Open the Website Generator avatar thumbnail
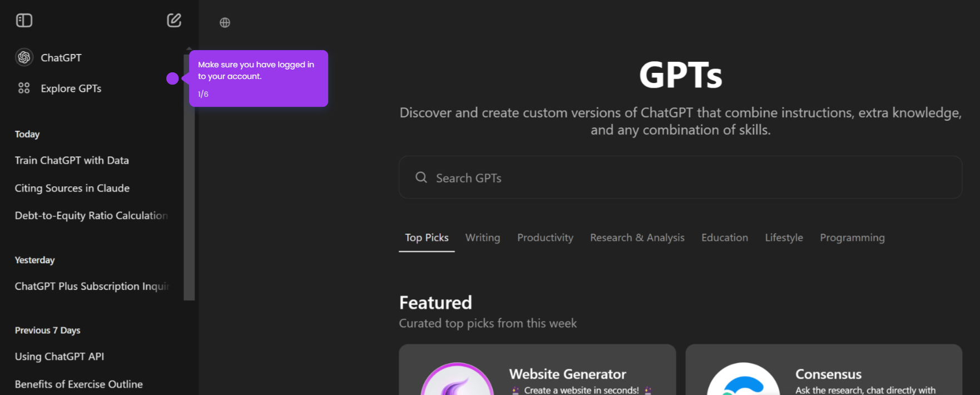 (457, 379)
